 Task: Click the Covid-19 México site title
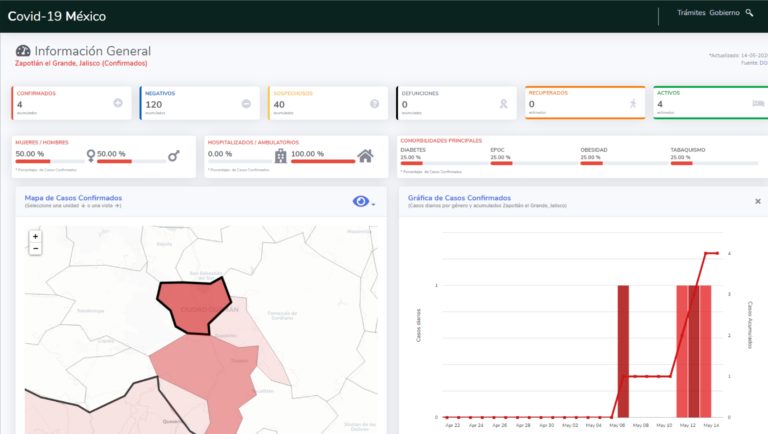click(x=57, y=16)
